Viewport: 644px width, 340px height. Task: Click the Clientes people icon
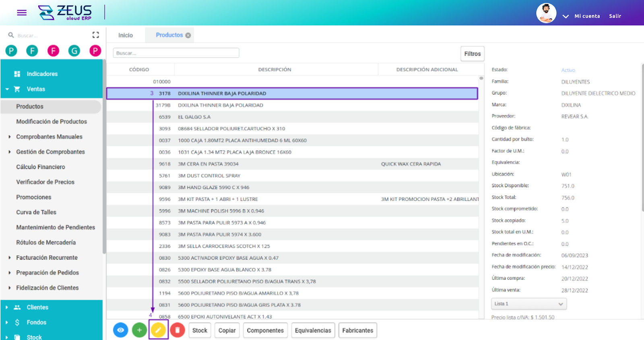[x=17, y=307]
